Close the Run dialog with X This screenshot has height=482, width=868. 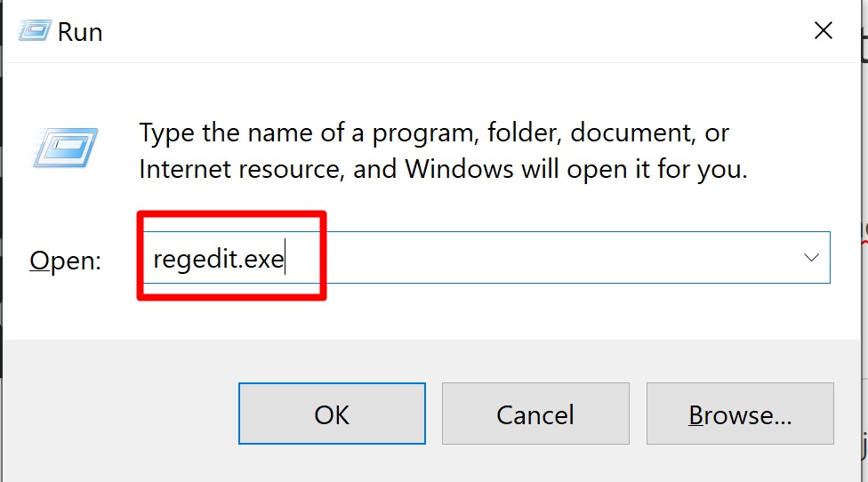coord(823,31)
